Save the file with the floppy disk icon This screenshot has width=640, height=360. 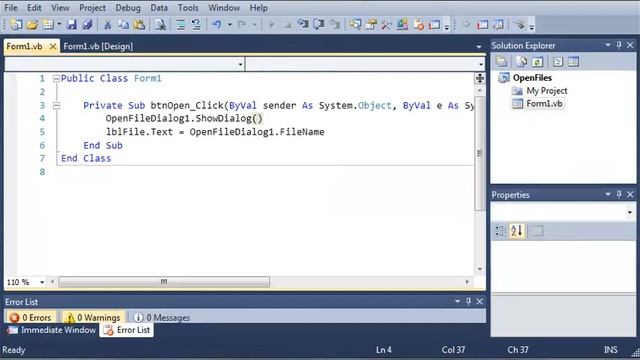(x=72, y=25)
